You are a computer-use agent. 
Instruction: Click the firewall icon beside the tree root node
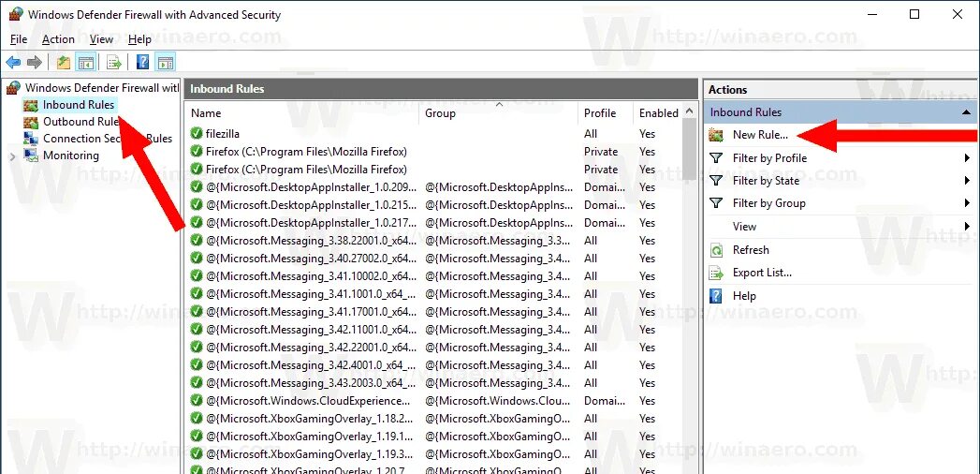(14, 88)
